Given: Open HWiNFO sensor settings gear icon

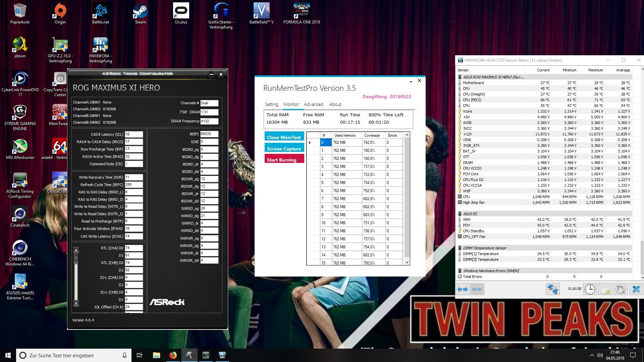Looking at the screenshot, I should point(621,289).
